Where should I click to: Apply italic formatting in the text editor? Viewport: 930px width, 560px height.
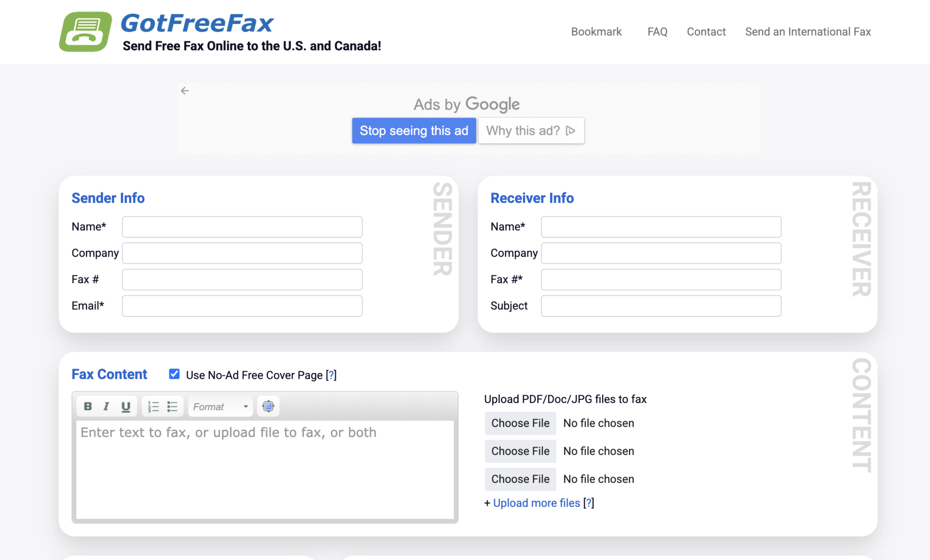click(106, 406)
